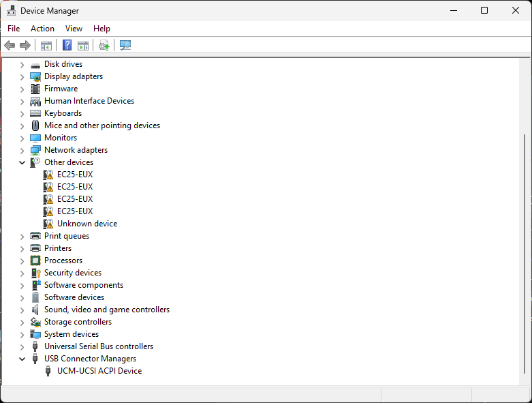
Task: Expand the Processors category
Action: pos(22,260)
